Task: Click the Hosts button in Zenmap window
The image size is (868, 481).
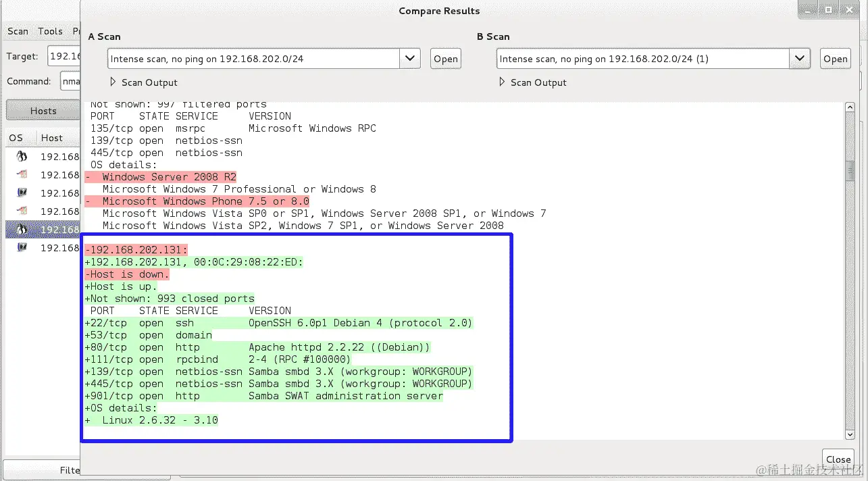Action: click(43, 111)
